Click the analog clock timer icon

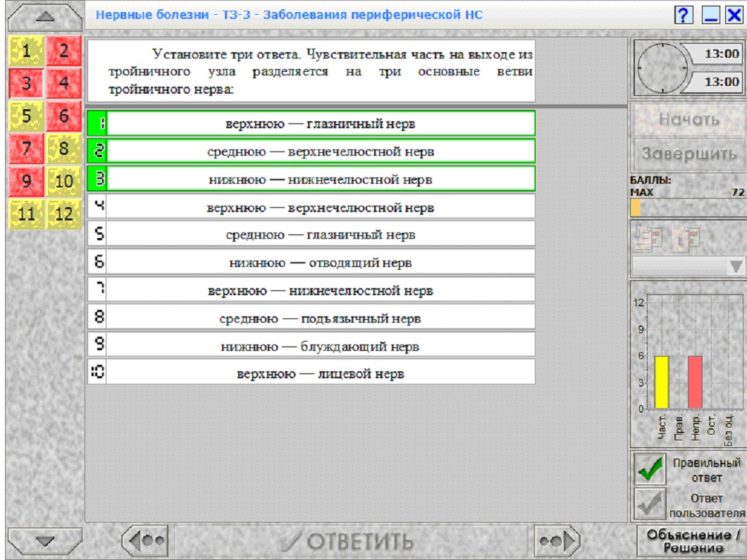click(x=661, y=68)
